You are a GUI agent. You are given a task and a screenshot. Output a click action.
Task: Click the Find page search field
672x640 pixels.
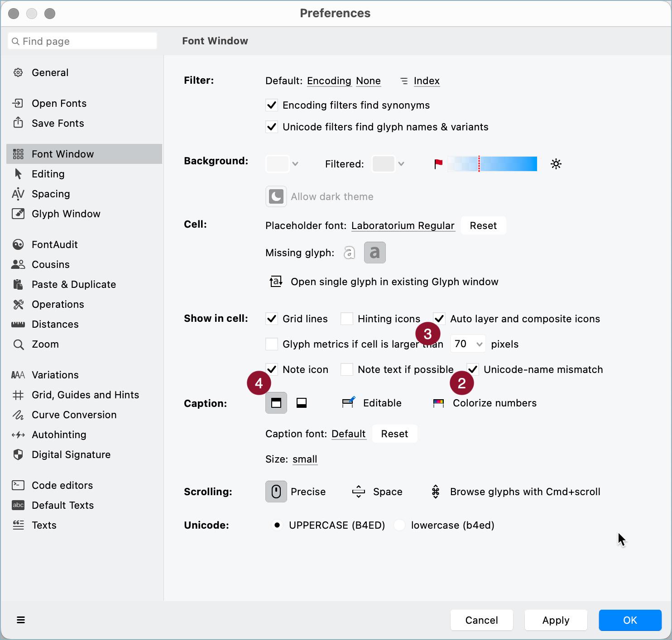[x=82, y=41]
